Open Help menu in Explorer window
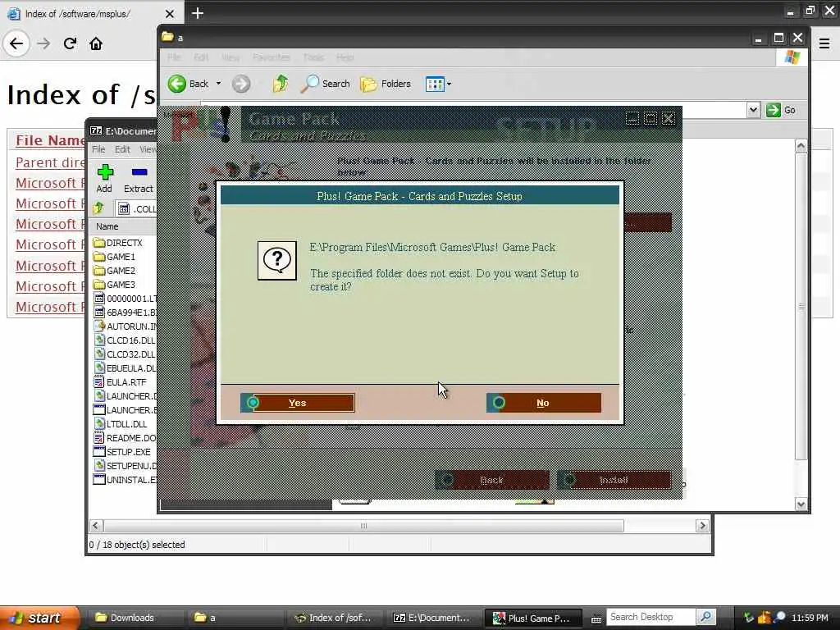Image resolution: width=840 pixels, height=630 pixels. click(345, 57)
